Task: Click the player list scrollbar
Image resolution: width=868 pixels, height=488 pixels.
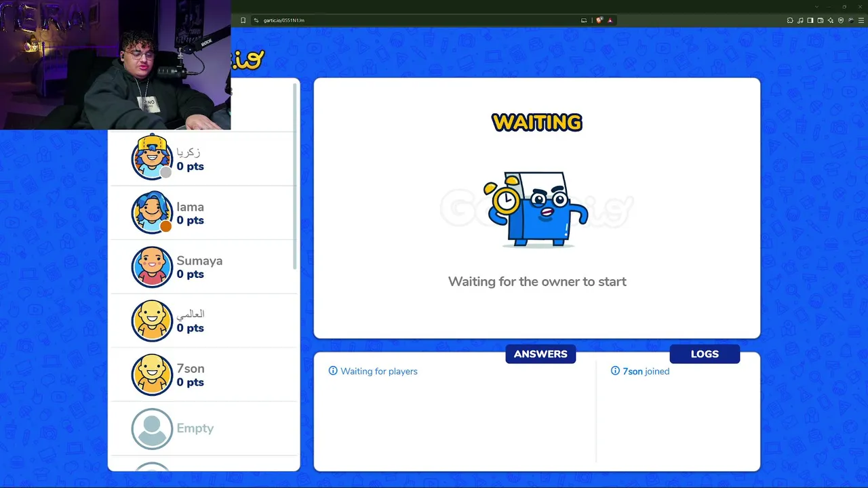Action: point(296,175)
